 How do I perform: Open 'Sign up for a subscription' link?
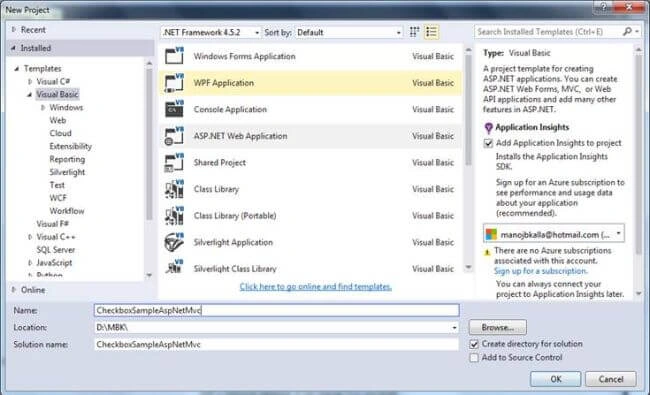pos(541,271)
